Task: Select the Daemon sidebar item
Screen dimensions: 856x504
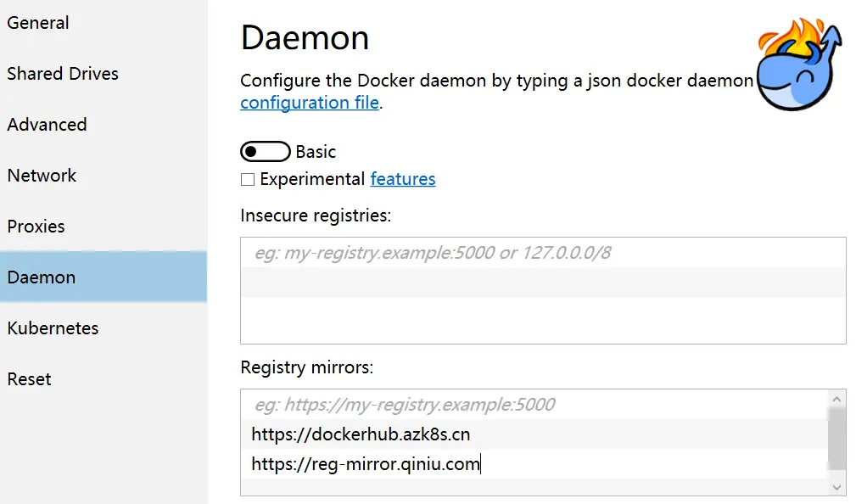Action: click(104, 277)
